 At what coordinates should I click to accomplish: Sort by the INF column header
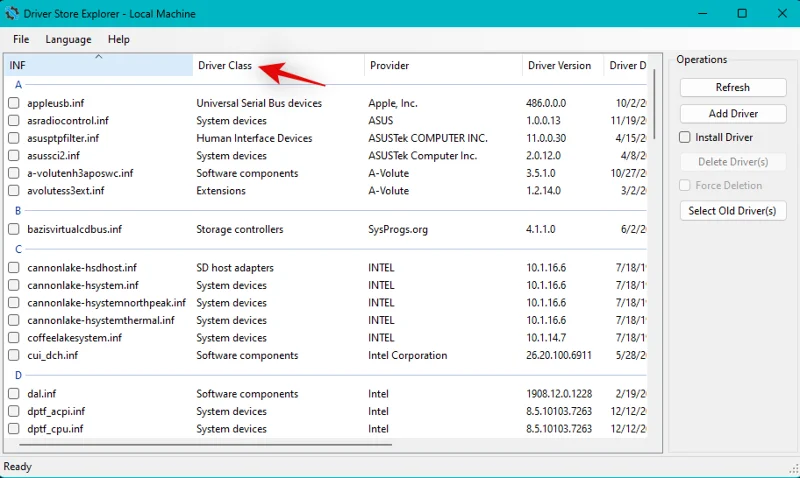[x=98, y=65]
